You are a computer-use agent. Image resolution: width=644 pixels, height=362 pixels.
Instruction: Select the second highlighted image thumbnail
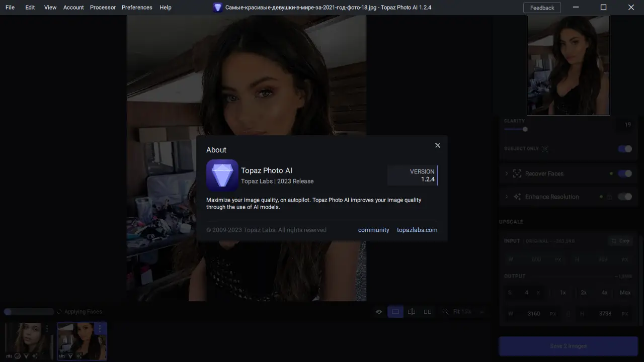(82, 341)
